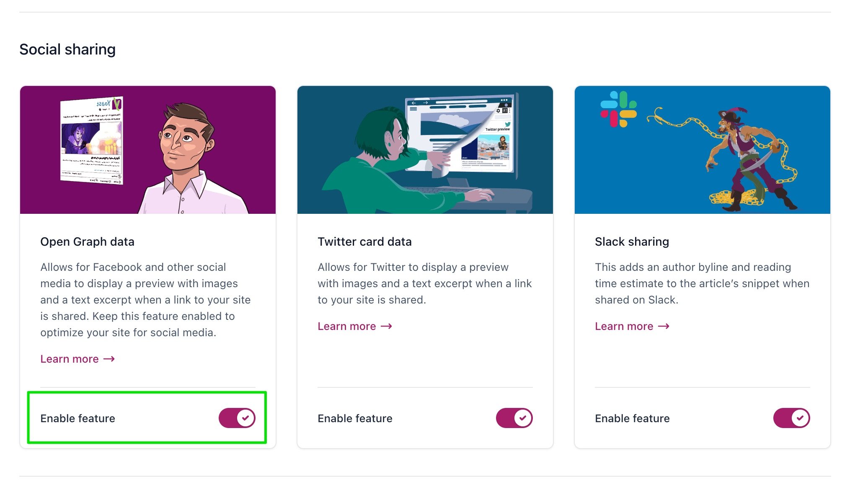Turn off the Slack sharing Enable feature
The height and width of the screenshot is (488, 868).
[791, 418]
